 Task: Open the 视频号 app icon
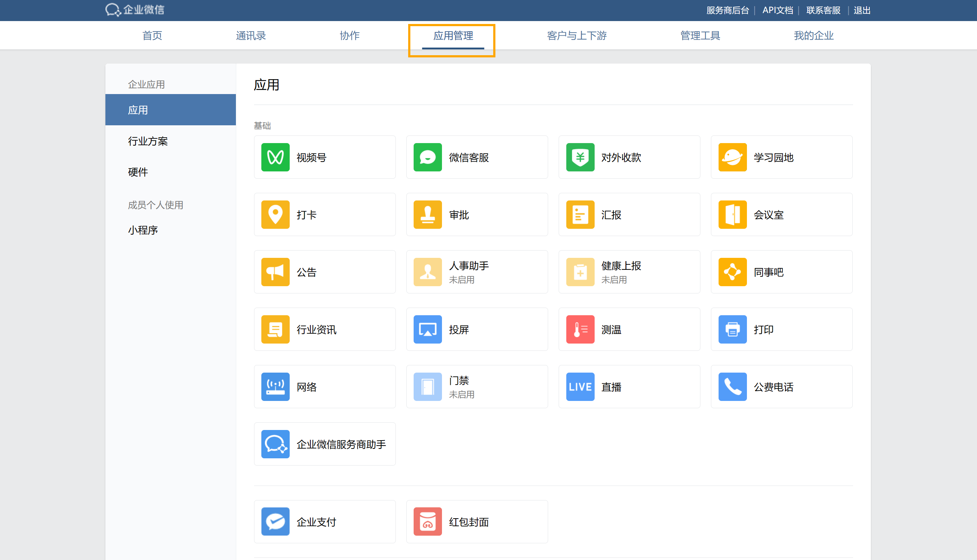[275, 157]
